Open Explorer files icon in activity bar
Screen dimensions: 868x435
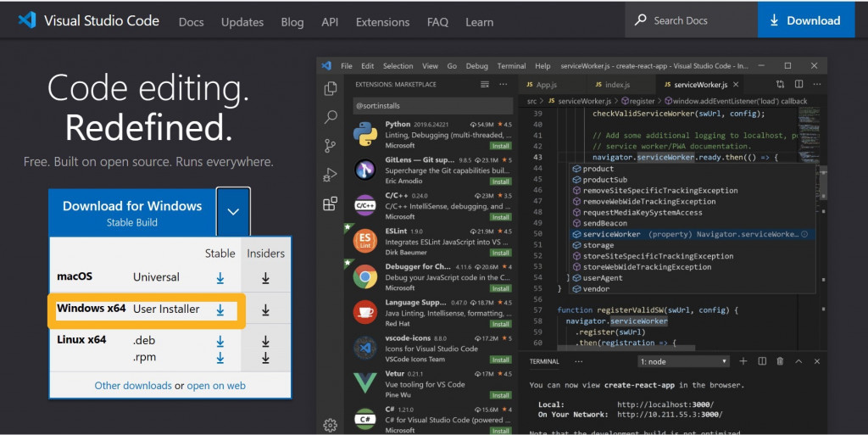coord(331,88)
